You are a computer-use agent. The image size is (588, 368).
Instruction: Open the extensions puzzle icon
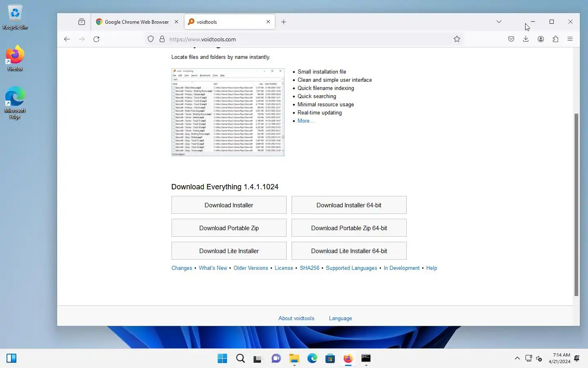[x=555, y=39]
